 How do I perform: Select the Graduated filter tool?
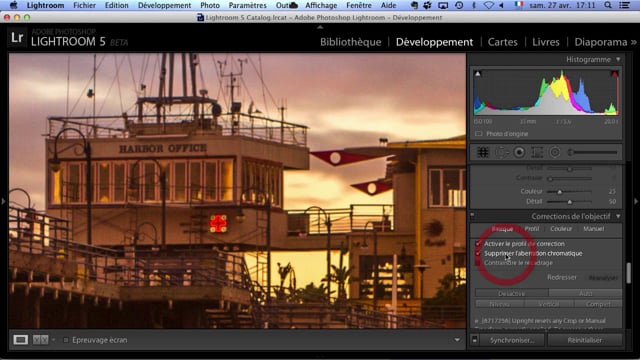[537, 152]
